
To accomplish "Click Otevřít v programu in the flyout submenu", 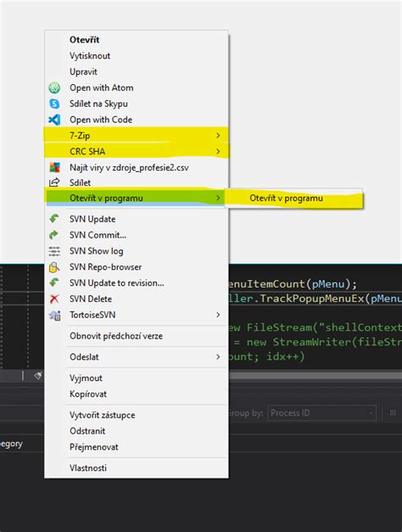I will coord(293,199).
